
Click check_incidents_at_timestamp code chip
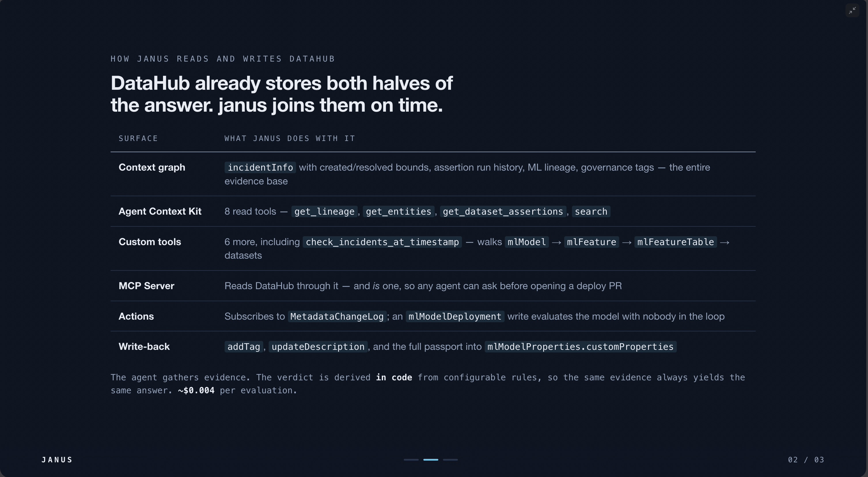[382, 242]
